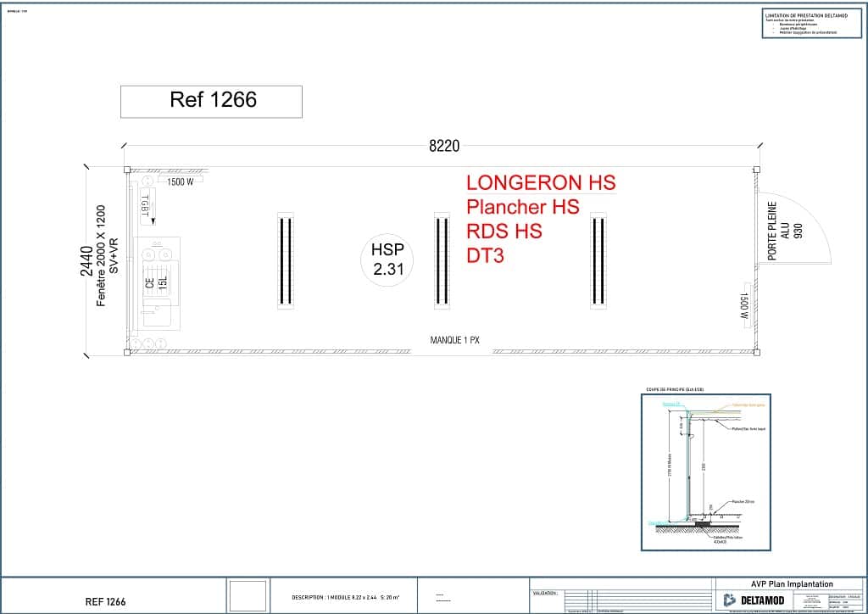Select the 2440 width dimension
This screenshot has width=868, height=614.
point(87,260)
